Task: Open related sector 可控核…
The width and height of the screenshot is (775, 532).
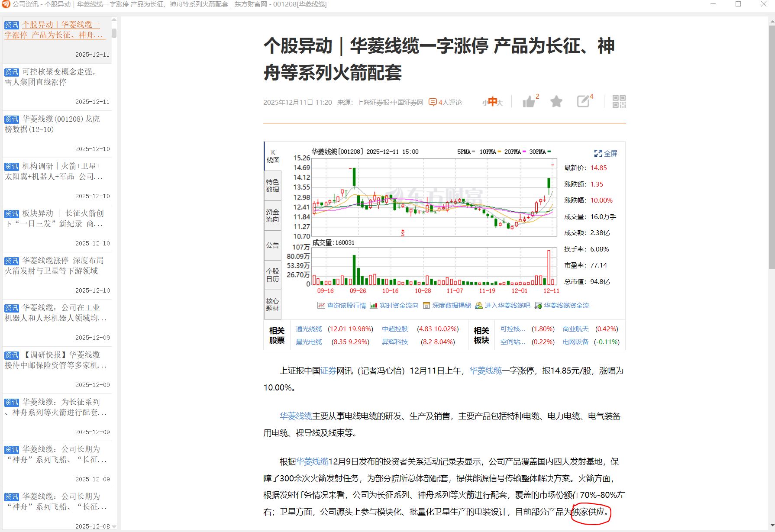Action: pyautogui.click(x=513, y=329)
